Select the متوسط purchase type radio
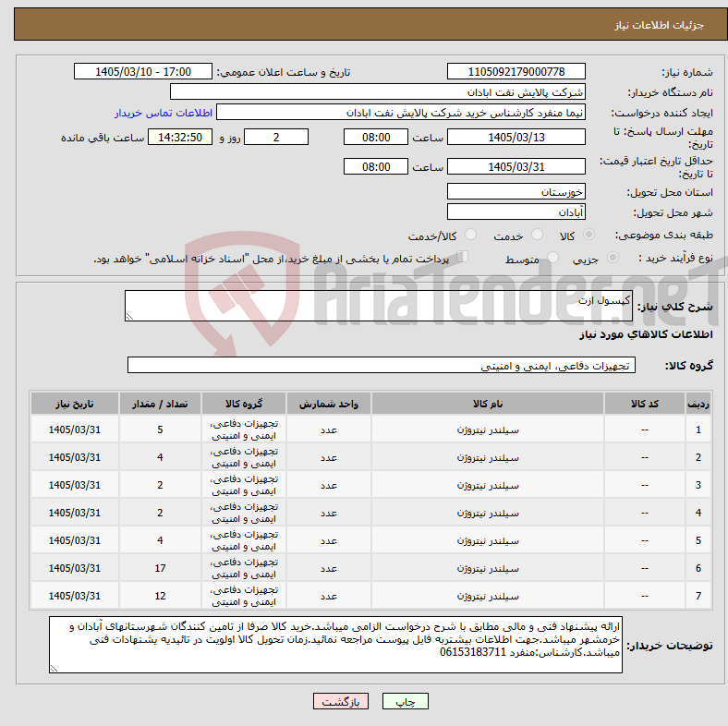 (552, 257)
